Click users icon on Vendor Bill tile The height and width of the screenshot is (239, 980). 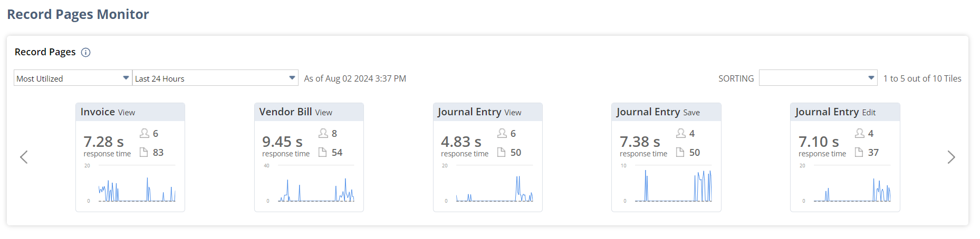click(x=323, y=133)
